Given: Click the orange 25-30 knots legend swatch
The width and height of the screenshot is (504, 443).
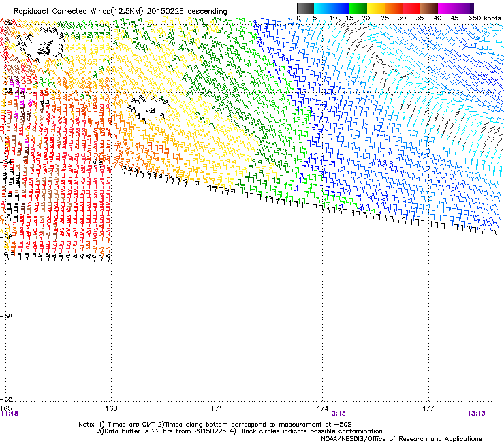Looking at the screenshot, I should pos(394,9).
